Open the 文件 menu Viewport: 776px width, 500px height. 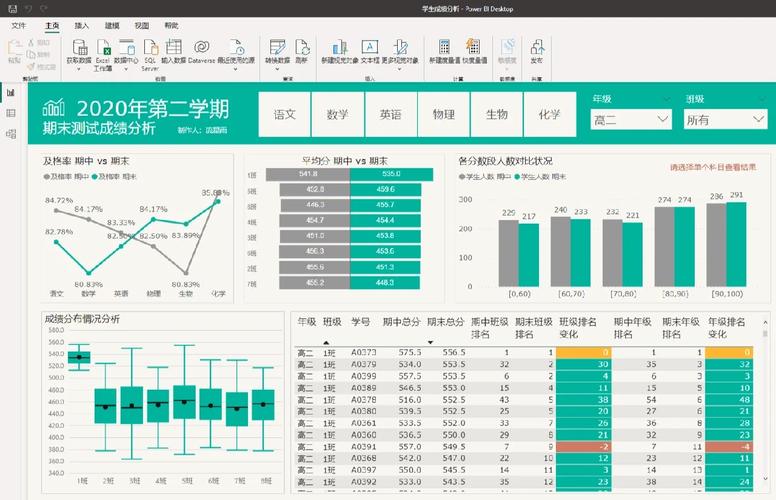[18, 26]
